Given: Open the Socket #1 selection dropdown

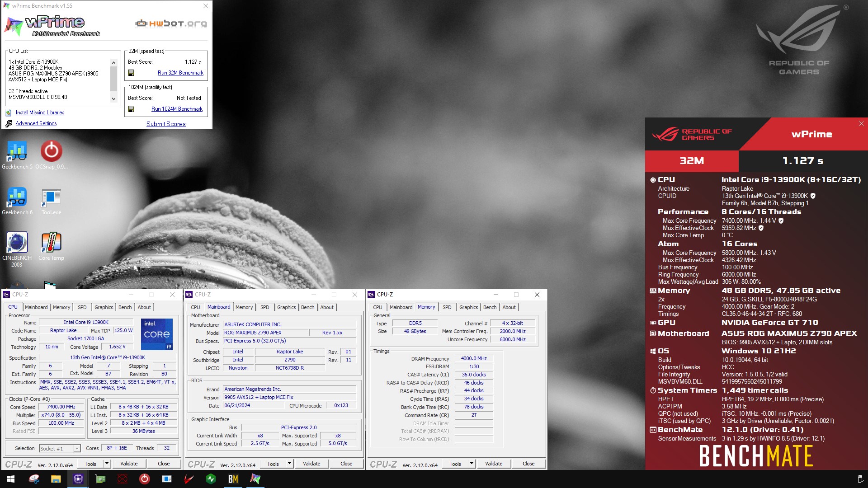Looking at the screenshot, I should tap(60, 448).
